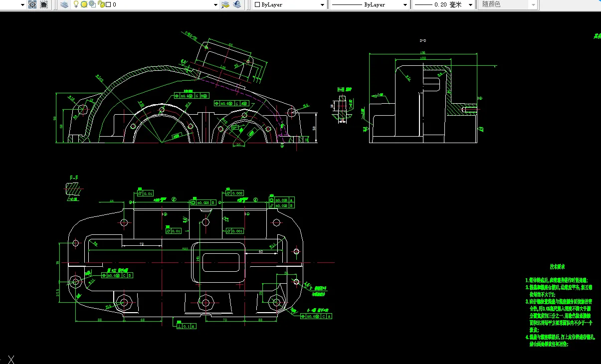This screenshot has height=364, width=601.
Task: Click the workspace settings gear icon
Action: pos(32,4)
